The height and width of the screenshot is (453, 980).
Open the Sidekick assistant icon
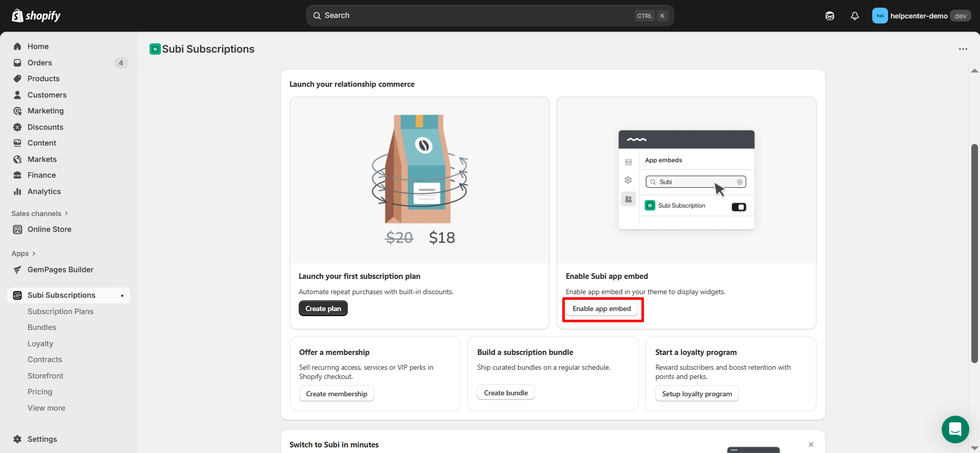[x=830, y=16]
